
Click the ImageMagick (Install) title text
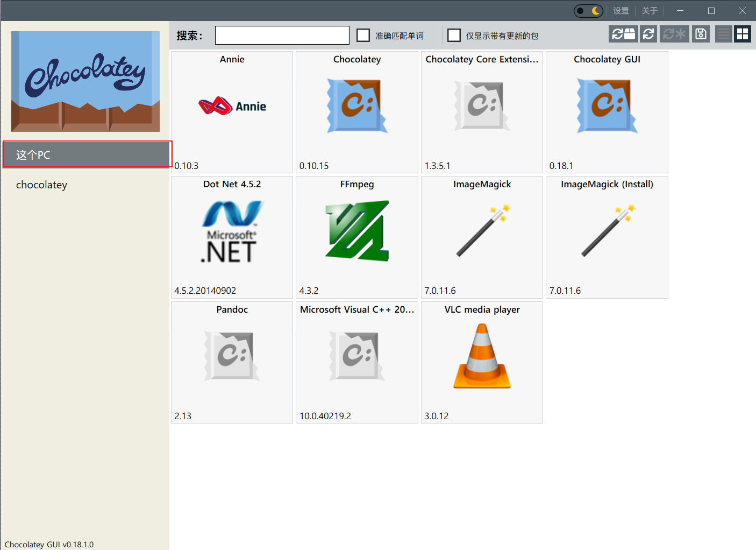click(x=607, y=184)
